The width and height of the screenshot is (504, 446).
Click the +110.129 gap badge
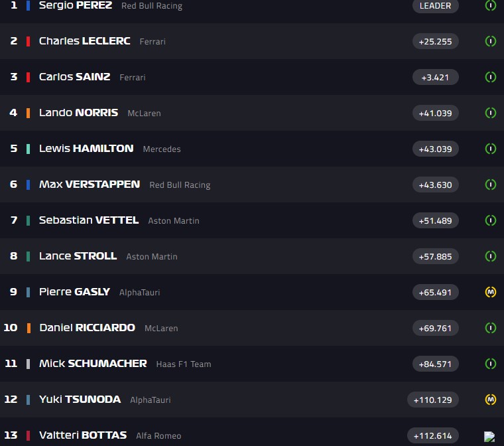[432, 400]
